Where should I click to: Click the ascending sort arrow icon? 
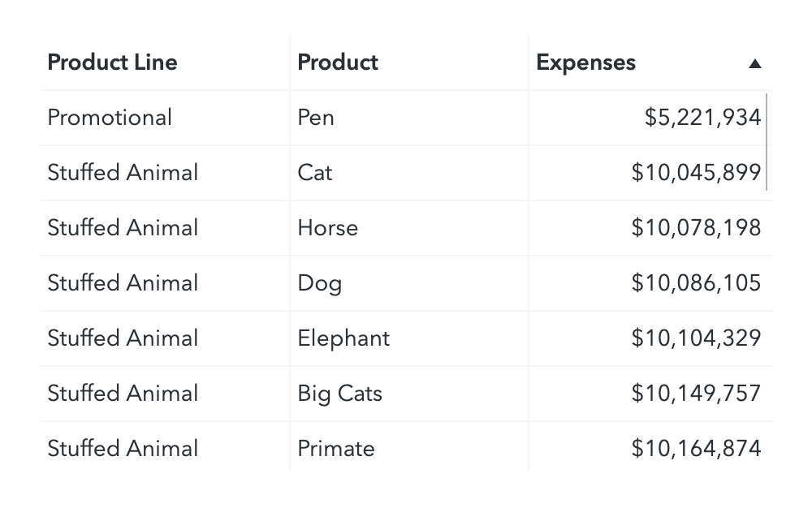tap(754, 63)
